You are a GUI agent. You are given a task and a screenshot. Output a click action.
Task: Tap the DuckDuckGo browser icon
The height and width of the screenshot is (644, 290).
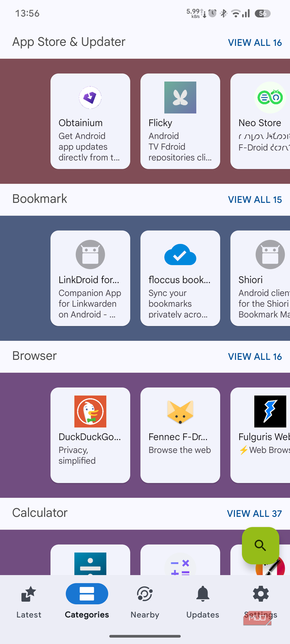point(90,411)
